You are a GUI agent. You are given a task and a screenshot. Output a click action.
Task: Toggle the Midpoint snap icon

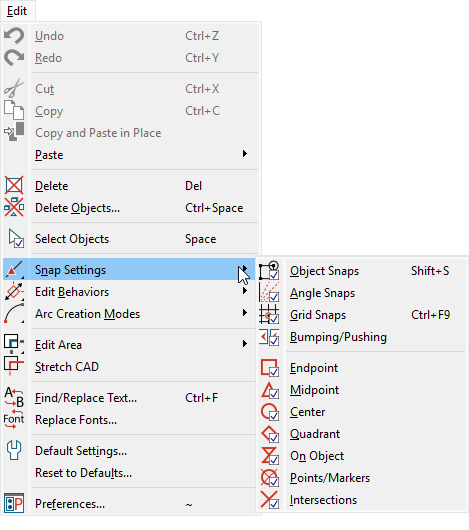tap(269, 390)
